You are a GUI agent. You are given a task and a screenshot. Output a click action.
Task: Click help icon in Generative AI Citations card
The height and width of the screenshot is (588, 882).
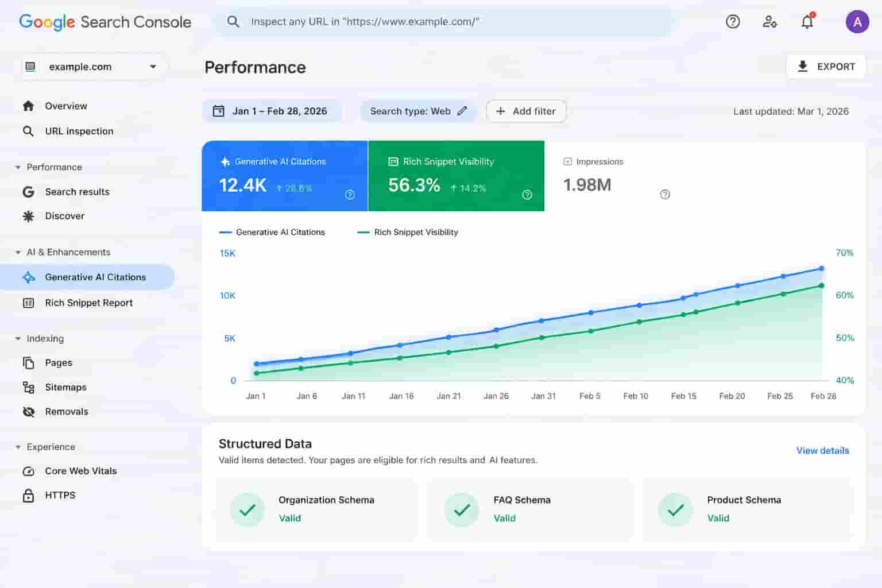[350, 195]
